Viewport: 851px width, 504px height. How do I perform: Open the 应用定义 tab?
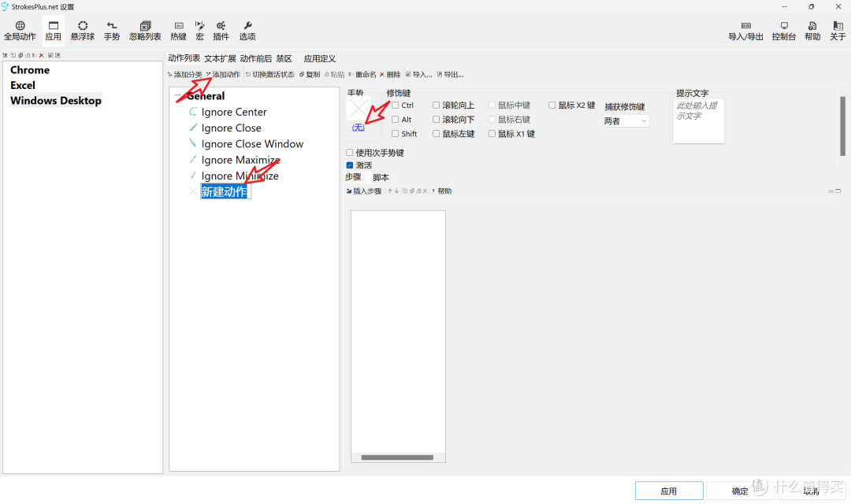[320, 58]
